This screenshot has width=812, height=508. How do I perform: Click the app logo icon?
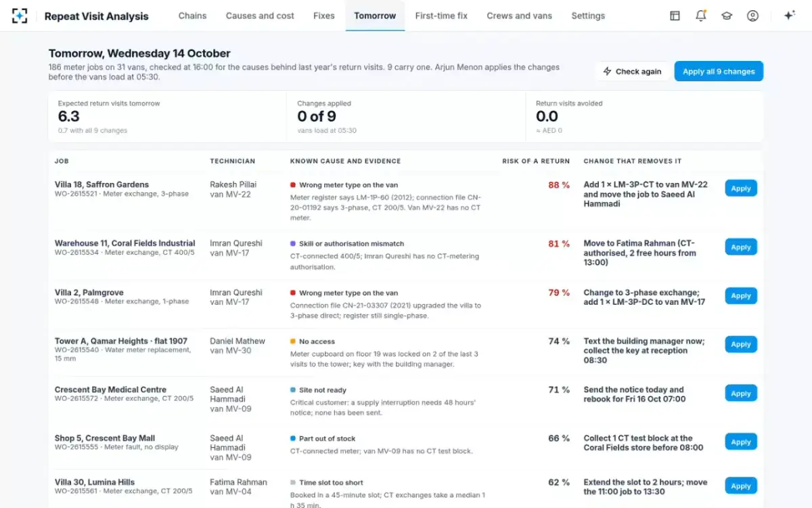(20, 16)
